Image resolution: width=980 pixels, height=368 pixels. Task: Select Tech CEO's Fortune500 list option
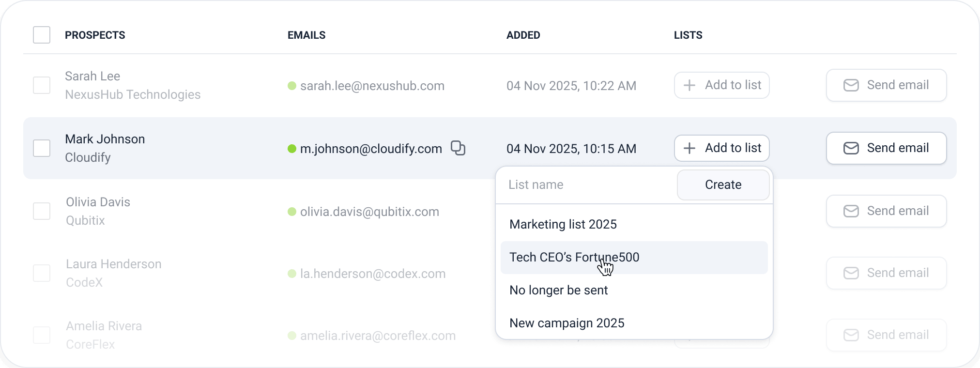(574, 257)
